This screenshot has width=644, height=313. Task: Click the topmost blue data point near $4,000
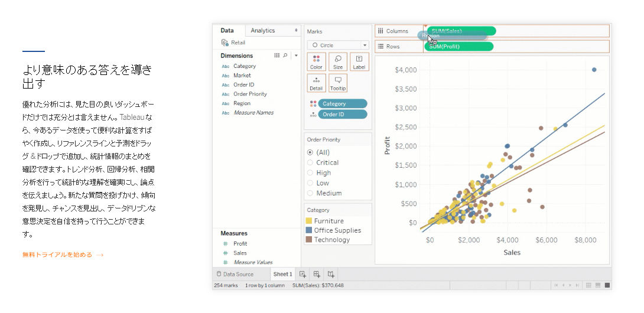(594, 70)
